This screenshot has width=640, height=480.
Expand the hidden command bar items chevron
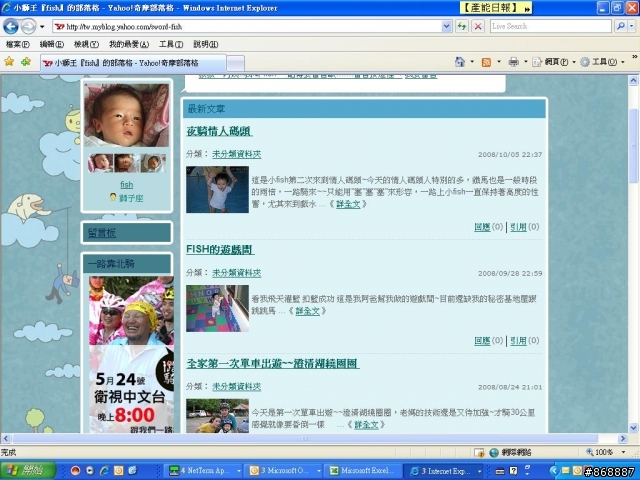[x=635, y=56]
